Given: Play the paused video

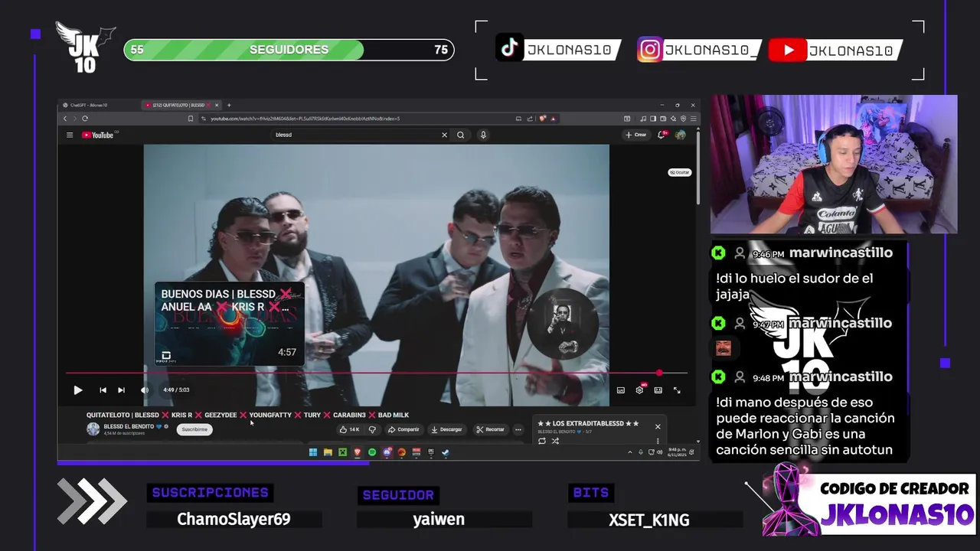Looking at the screenshot, I should click(77, 390).
